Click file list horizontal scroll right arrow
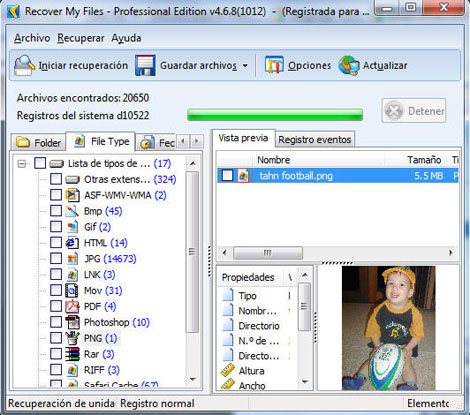This screenshot has height=415, width=470. point(451,253)
